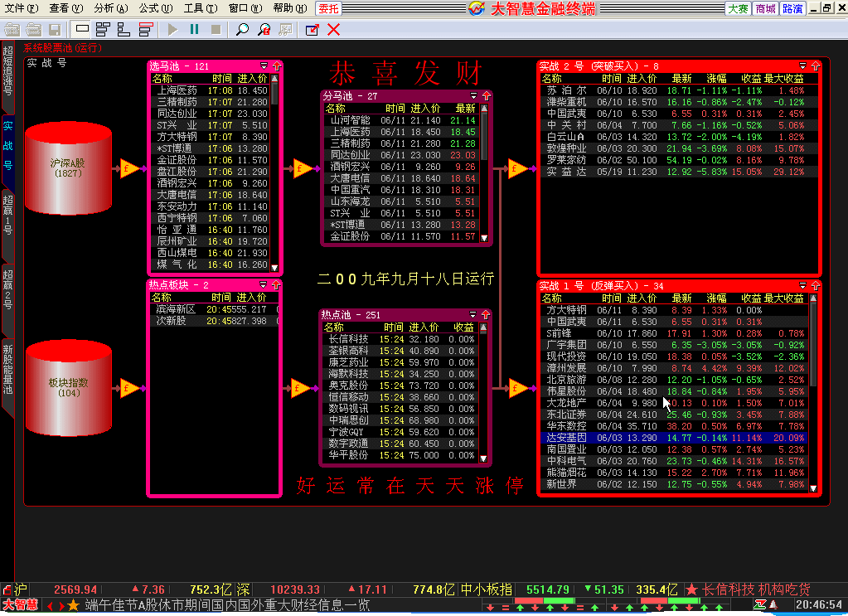Click the 大赛 button
The height and width of the screenshot is (616, 848).
(739, 8)
